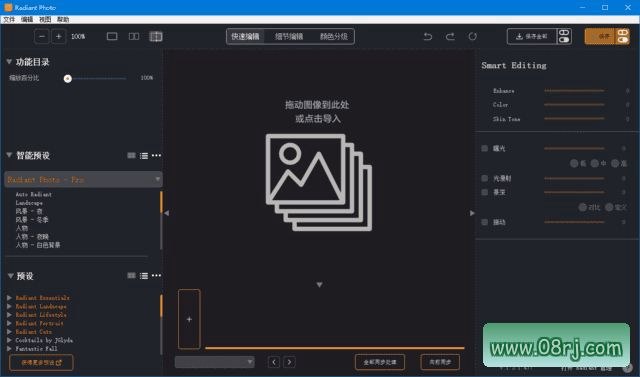Open the dropdown left of navigation arrows
This screenshot has height=377, width=640.
[x=214, y=362]
